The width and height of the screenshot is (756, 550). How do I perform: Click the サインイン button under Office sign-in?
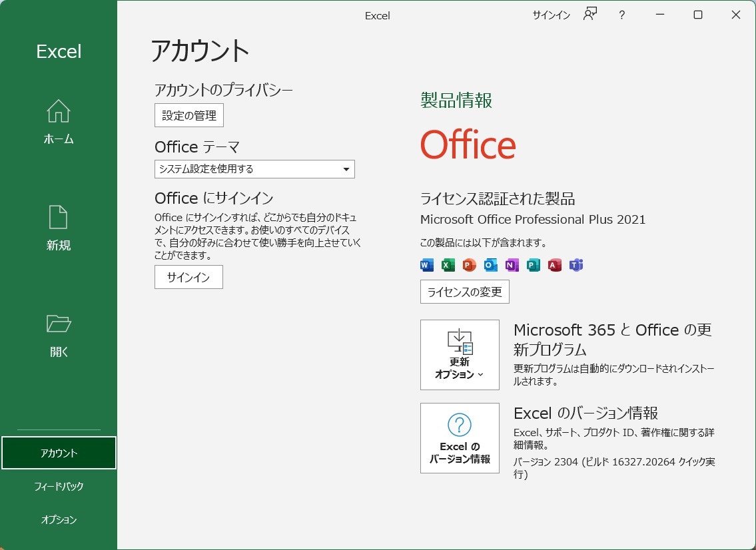coord(189,277)
